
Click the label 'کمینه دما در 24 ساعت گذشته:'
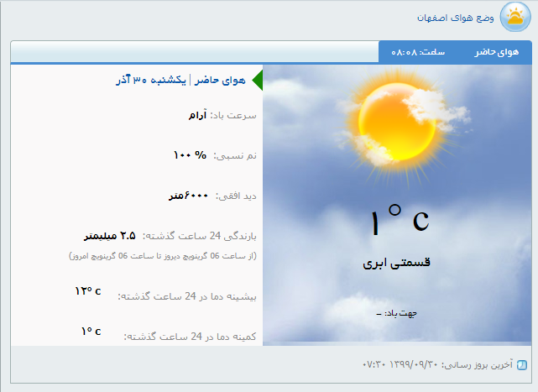[190, 337]
